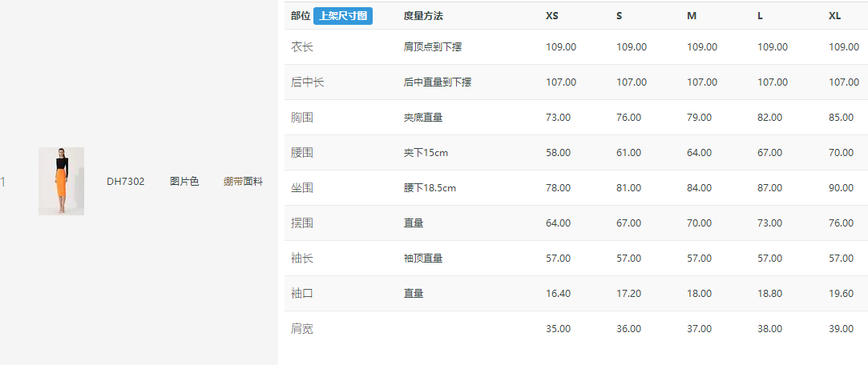Click 直量 in the 袖口 row

pyautogui.click(x=414, y=294)
